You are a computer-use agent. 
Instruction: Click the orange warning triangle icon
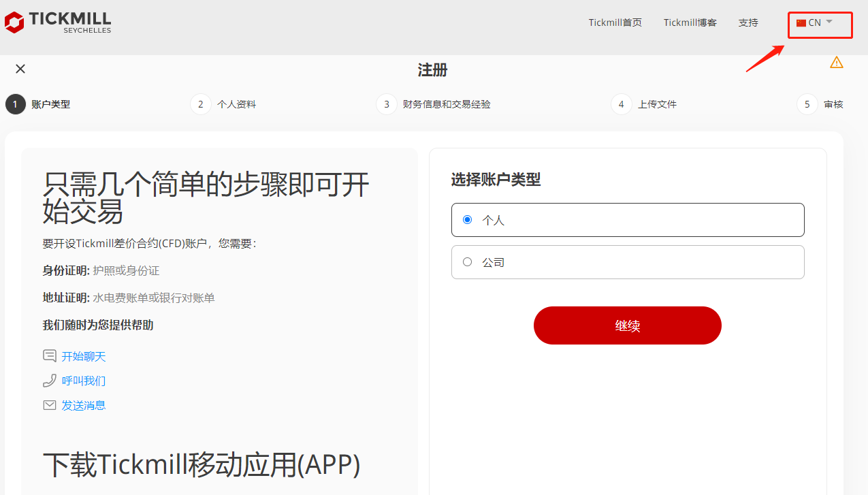point(837,63)
